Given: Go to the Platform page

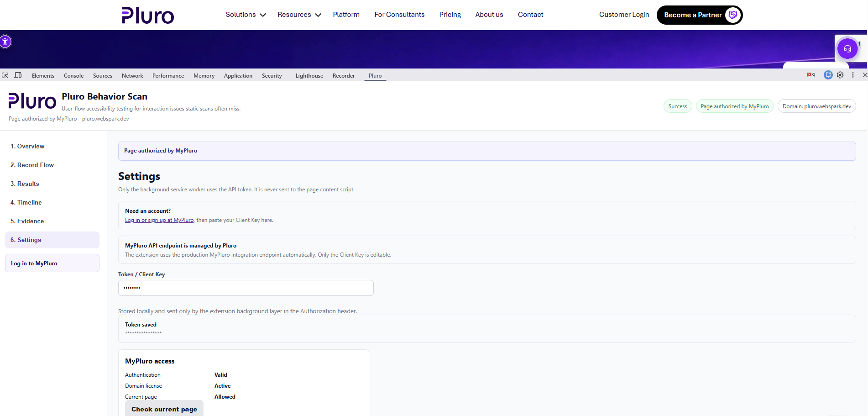Looking at the screenshot, I should point(346,15).
